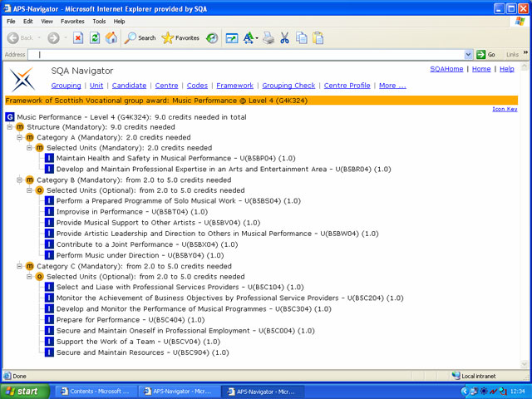
Task: Click the Paste clipboard icon
Action: coord(318,38)
